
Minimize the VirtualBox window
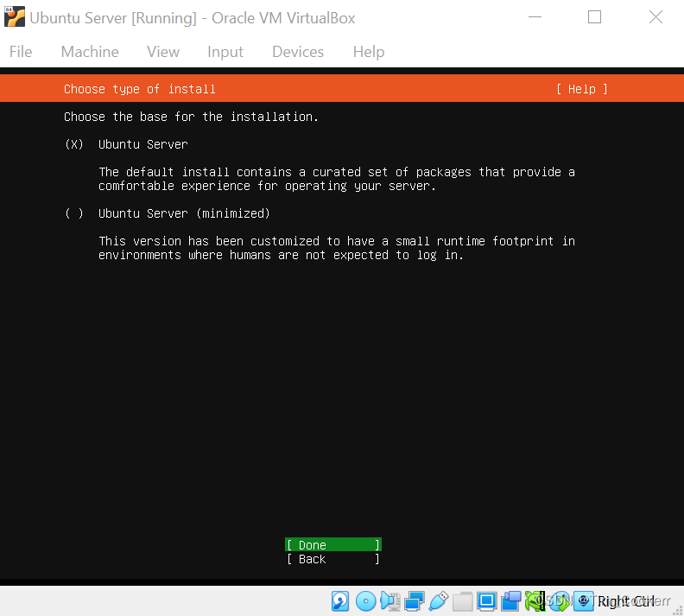click(535, 17)
